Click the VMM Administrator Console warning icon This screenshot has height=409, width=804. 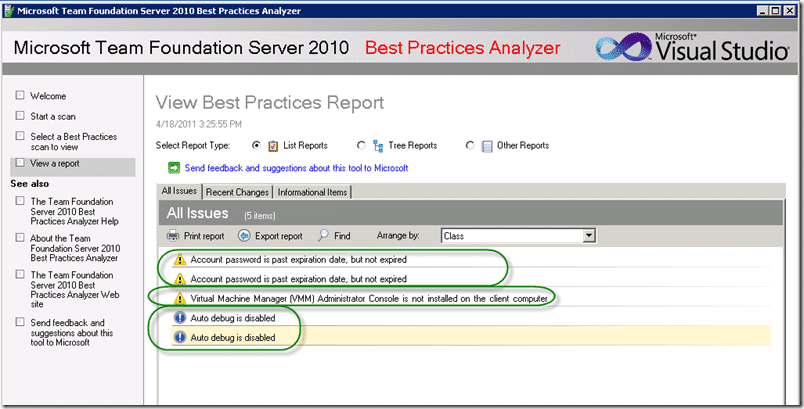179,298
